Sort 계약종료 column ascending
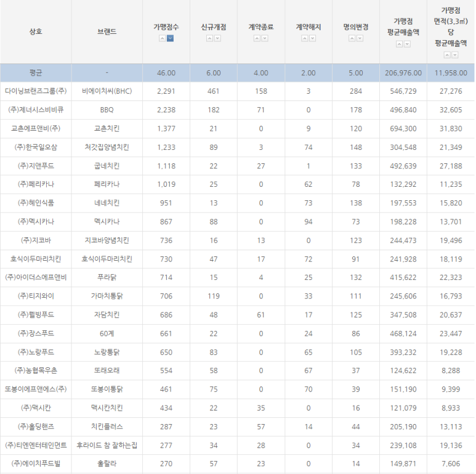The width and height of the screenshot is (476, 474). tap(257, 38)
